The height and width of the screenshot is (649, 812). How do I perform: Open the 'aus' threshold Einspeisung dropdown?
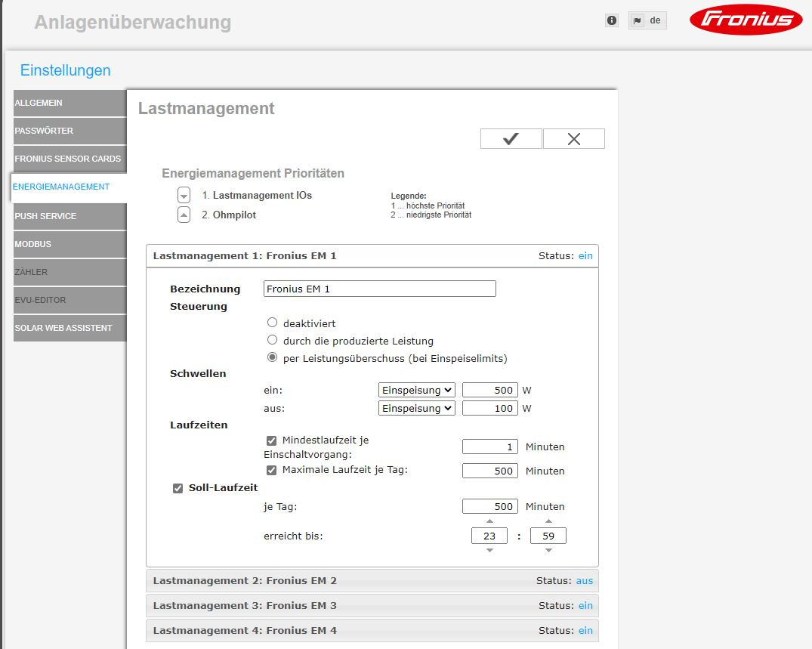(x=417, y=408)
